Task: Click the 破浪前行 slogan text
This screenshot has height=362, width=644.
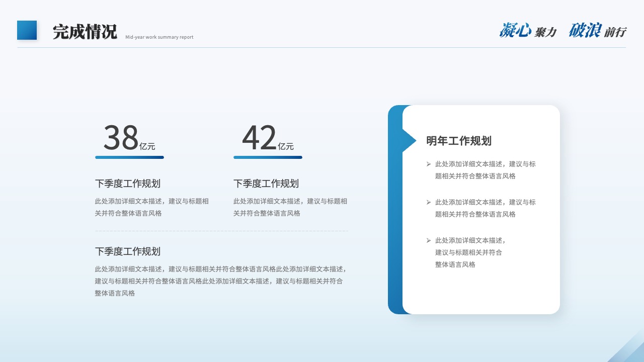Action: [597, 31]
